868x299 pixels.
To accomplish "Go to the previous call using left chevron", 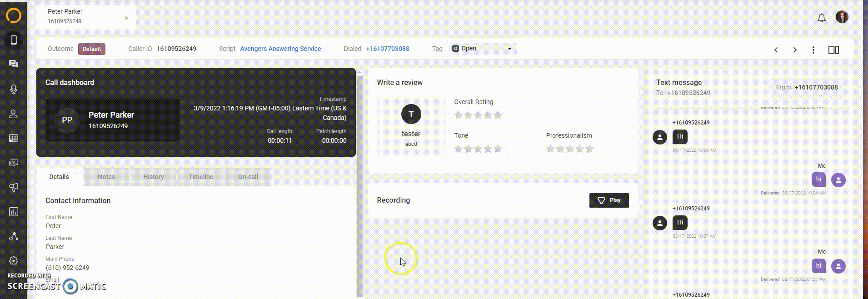I will (776, 50).
